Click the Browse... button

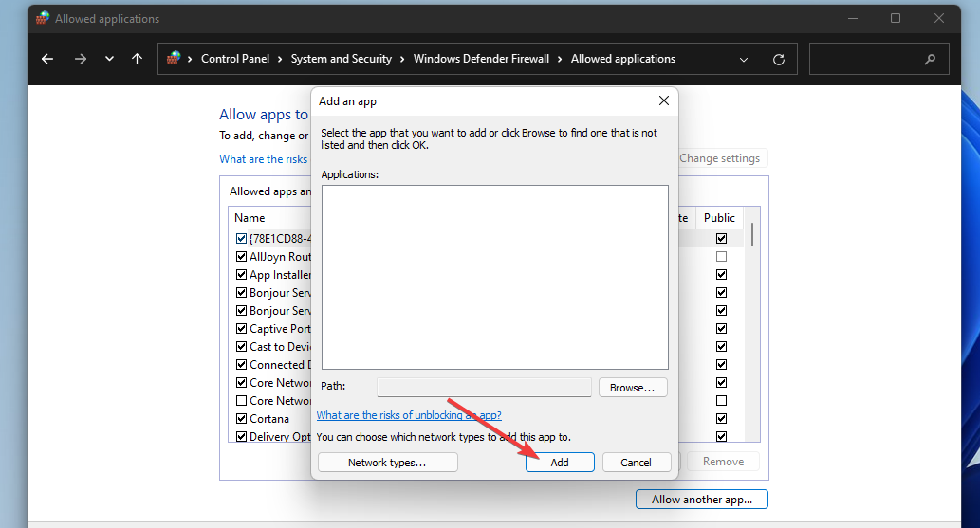pos(633,388)
